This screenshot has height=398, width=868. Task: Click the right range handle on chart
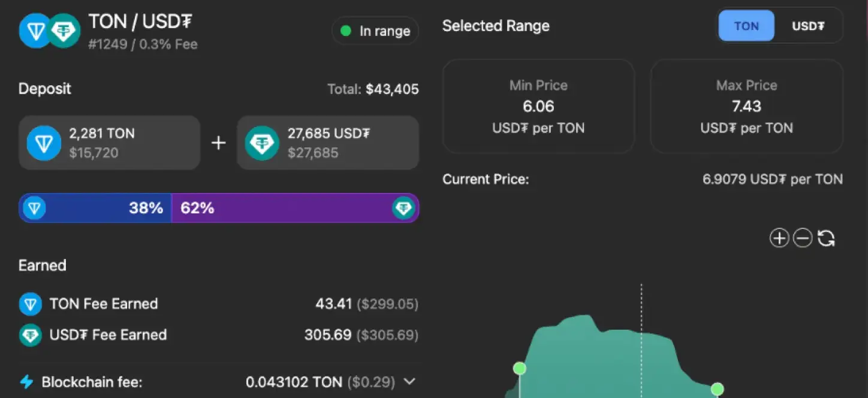pyautogui.click(x=717, y=389)
